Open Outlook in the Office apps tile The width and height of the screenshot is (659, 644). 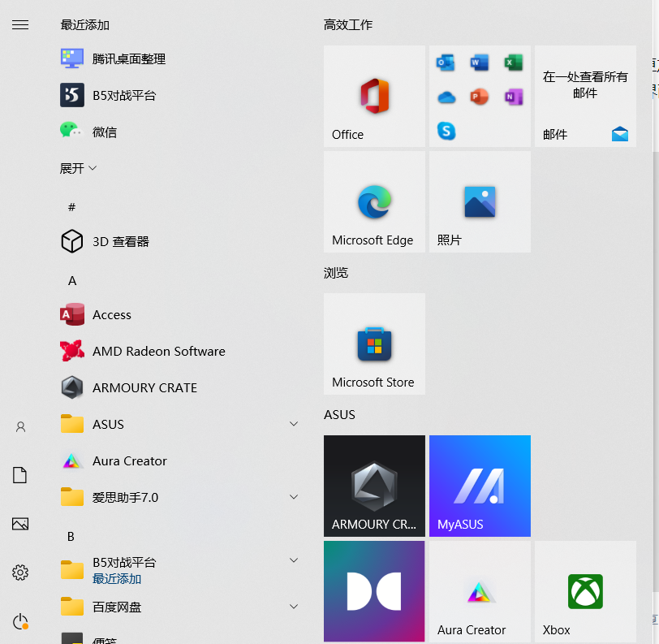[x=446, y=63]
